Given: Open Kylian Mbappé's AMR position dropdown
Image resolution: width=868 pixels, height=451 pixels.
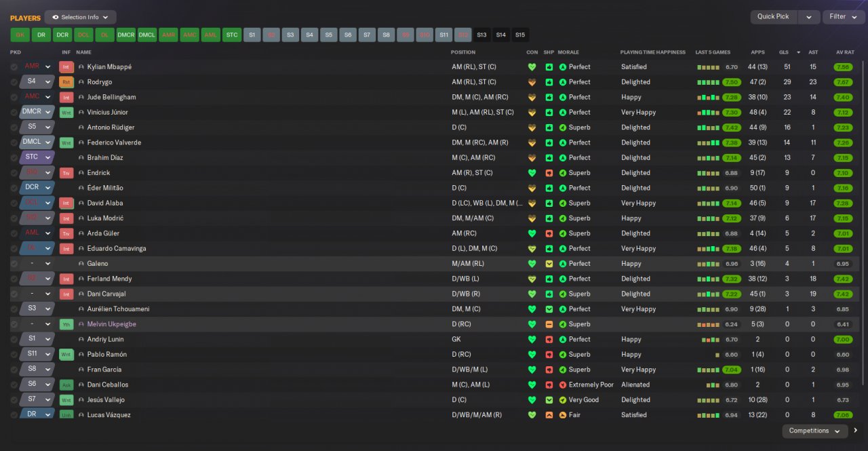Looking at the screenshot, I should pyautogui.click(x=37, y=66).
